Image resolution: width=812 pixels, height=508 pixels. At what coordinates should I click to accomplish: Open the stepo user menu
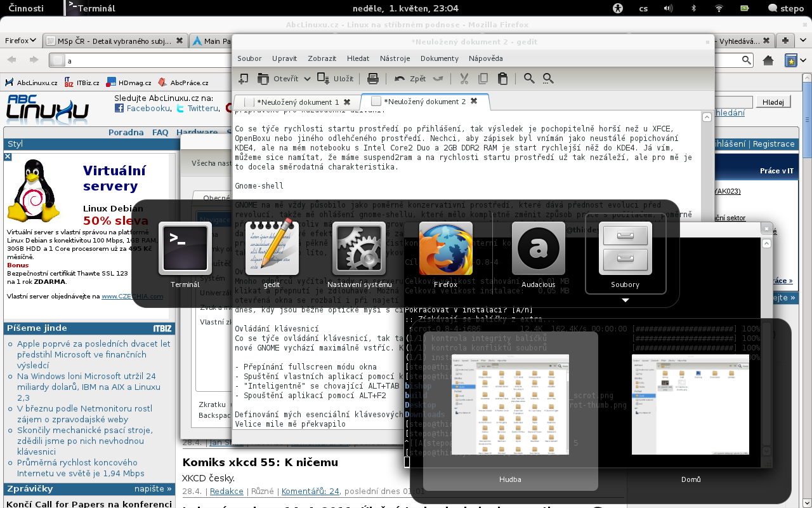click(x=785, y=8)
